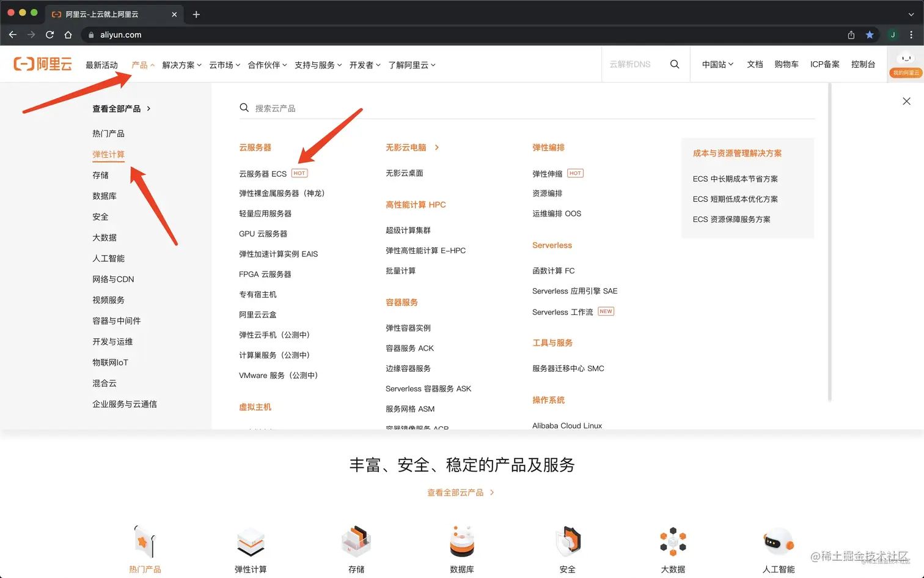This screenshot has height=578, width=924.
Task: Select 容器与中间件 in the product sidebar
Action: coord(116,320)
